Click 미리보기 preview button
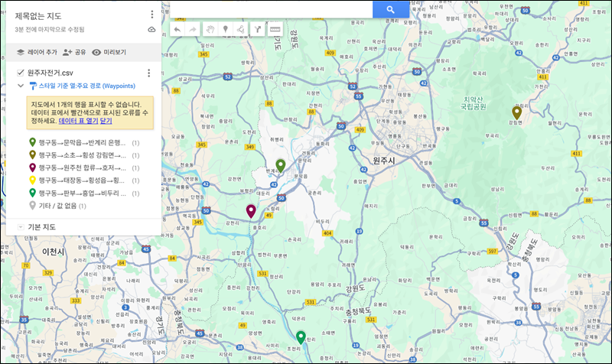Viewport: 612px width, 364px height. (x=109, y=52)
